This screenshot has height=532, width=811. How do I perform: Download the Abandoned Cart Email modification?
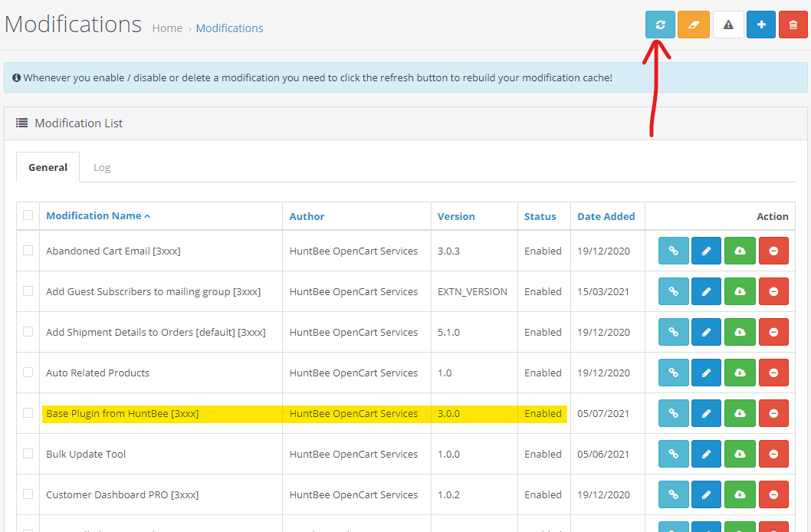point(740,251)
